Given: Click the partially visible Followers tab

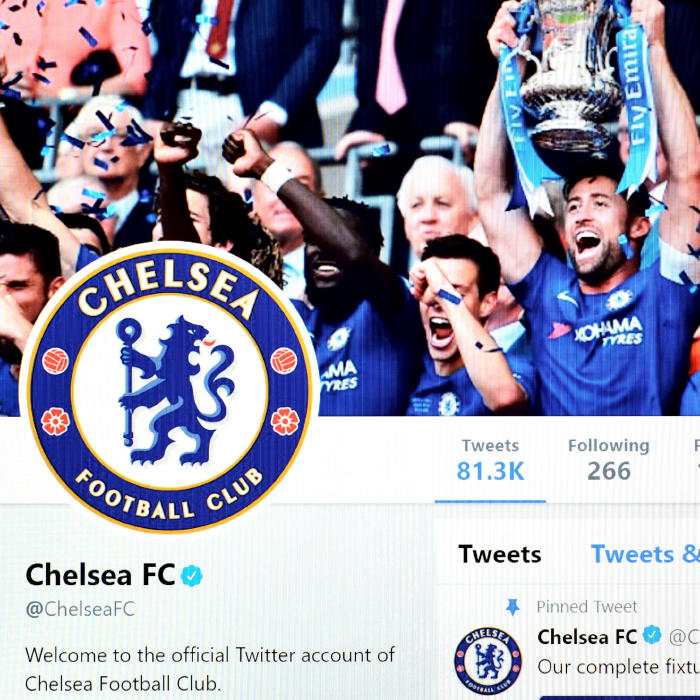Looking at the screenshot, I should (x=697, y=461).
